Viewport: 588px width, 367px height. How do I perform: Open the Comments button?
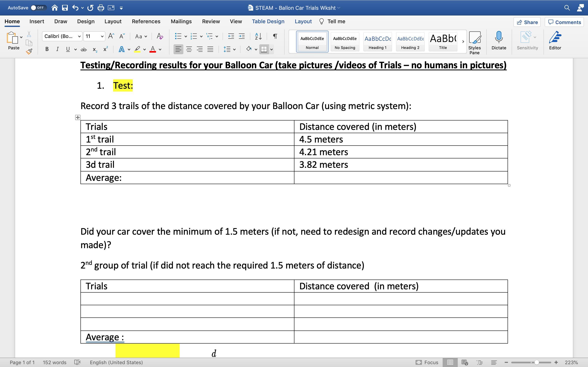[564, 22]
